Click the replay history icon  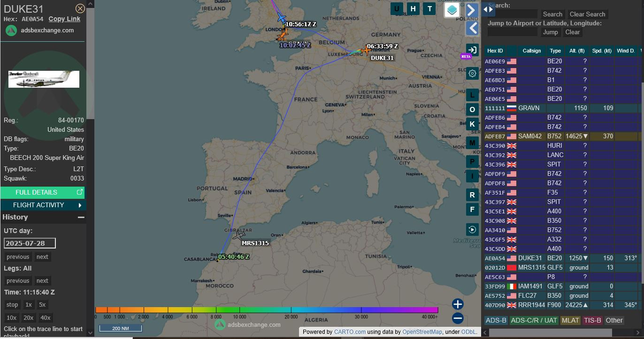pos(472,229)
